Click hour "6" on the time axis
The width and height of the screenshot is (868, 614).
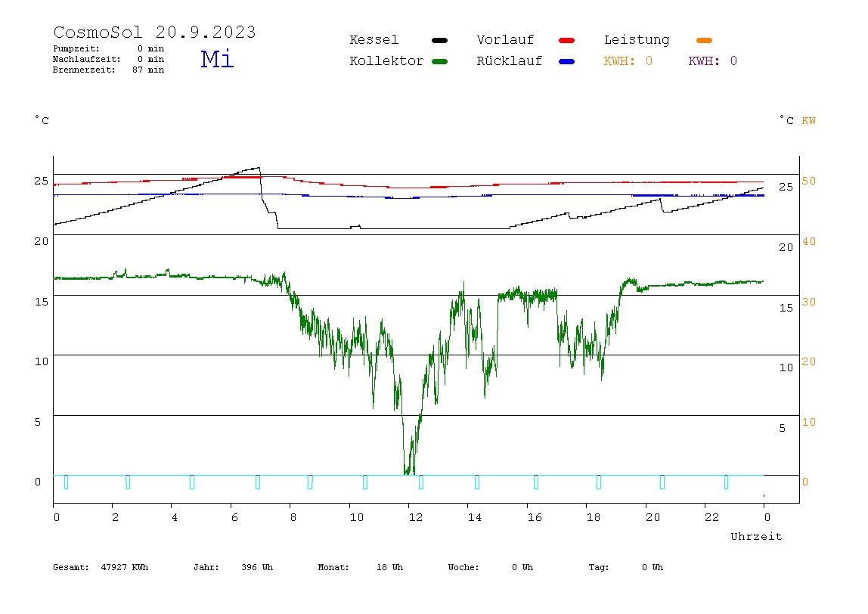234,517
